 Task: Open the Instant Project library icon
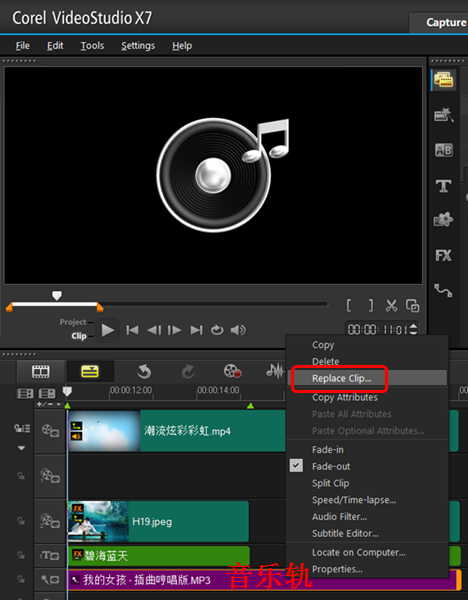[444, 115]
